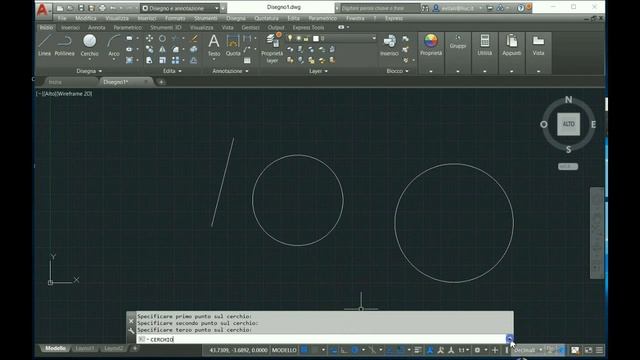This screenshot has height=360, width=640.
Task: Toggle polar tracking in status bar
Action: point(355,350)
